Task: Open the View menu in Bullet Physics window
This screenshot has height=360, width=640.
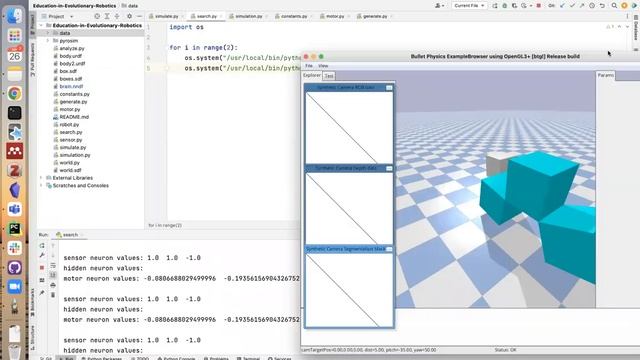Action: pos(323,66)
